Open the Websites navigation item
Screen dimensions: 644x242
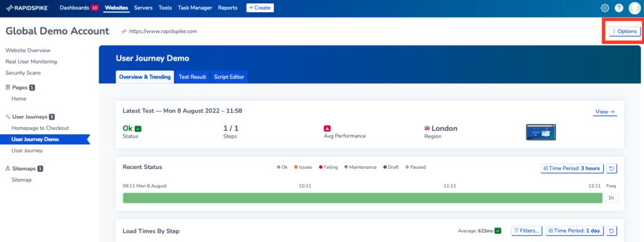(x=116, y=8)
